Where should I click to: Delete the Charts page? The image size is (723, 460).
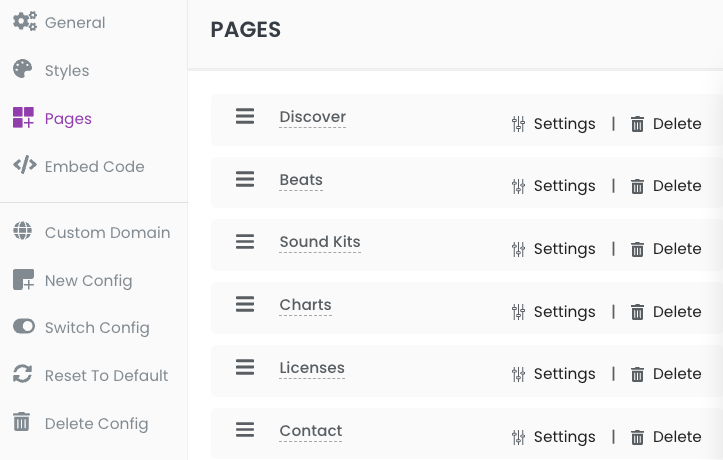click(666, 312)
